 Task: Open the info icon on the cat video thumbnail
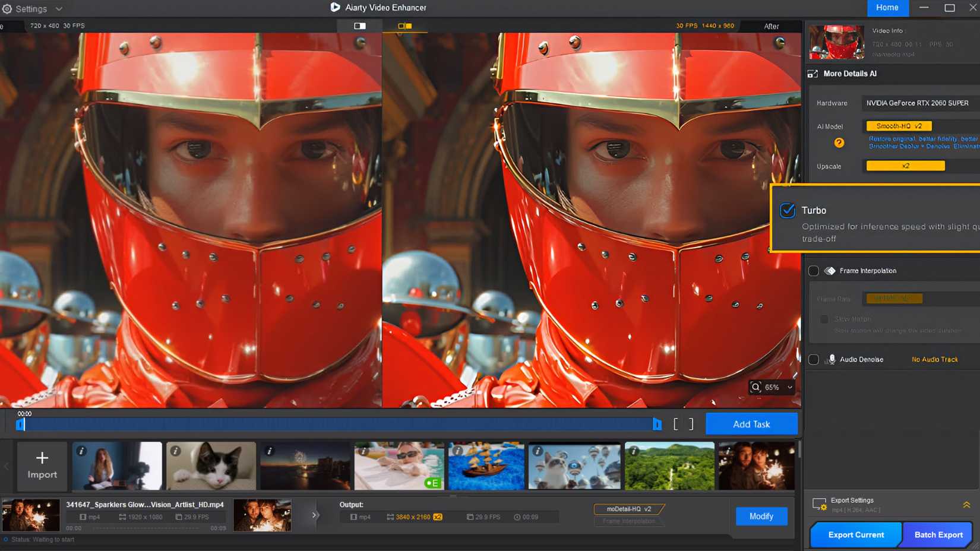coord(175,451)
